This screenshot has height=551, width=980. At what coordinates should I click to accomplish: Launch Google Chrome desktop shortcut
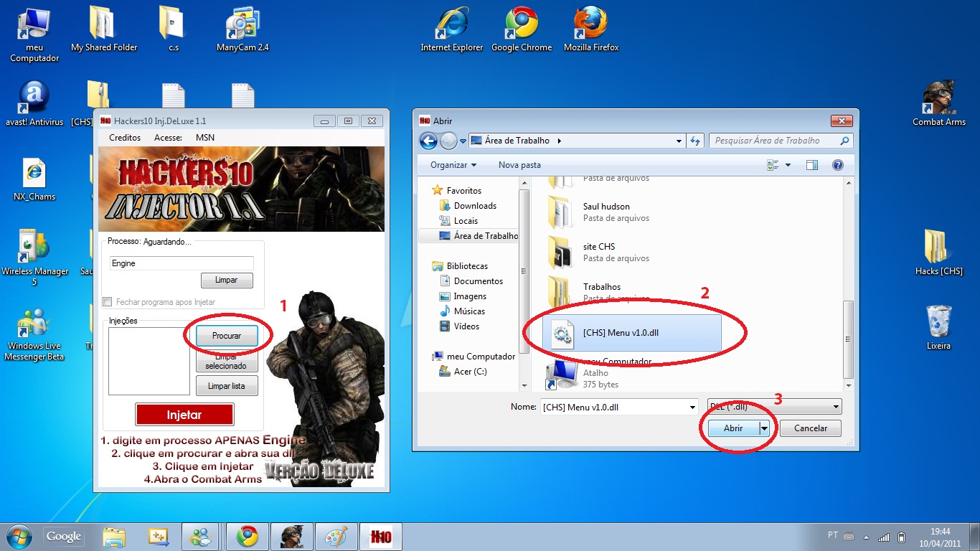tap(522, 29)
